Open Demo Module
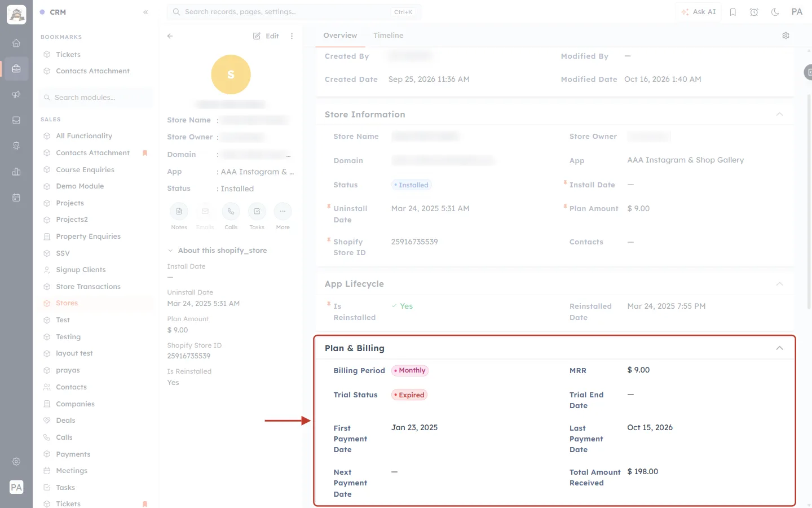The width and height of the screenshot is (812, 508). click(80, 186)
